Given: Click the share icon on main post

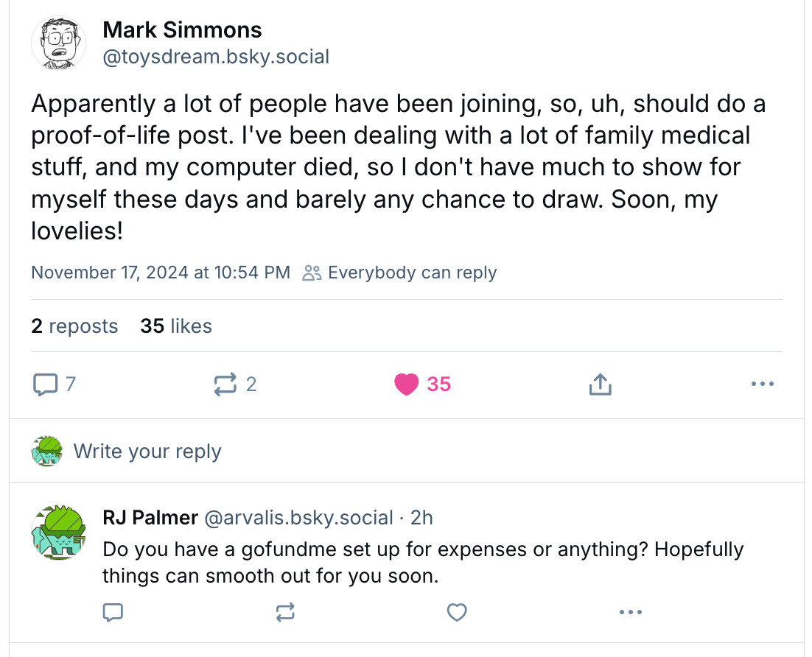Looking at the screenshot, I should (601, 384).
